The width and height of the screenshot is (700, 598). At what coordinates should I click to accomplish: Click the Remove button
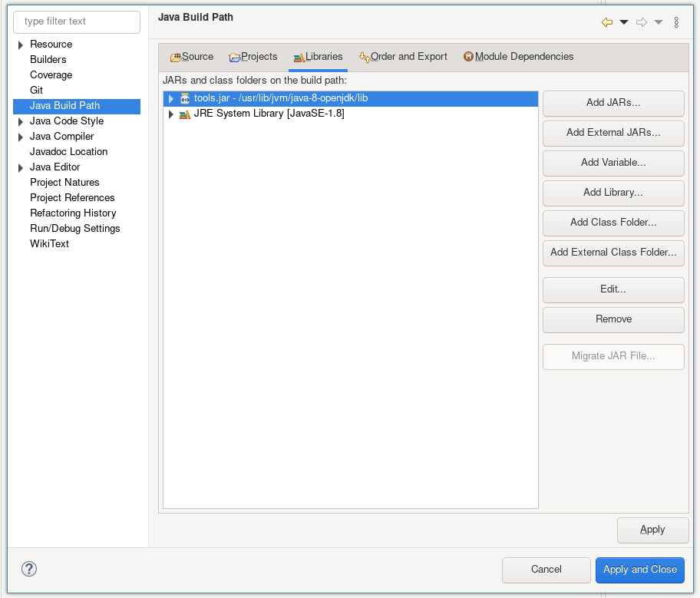[613, 319]
